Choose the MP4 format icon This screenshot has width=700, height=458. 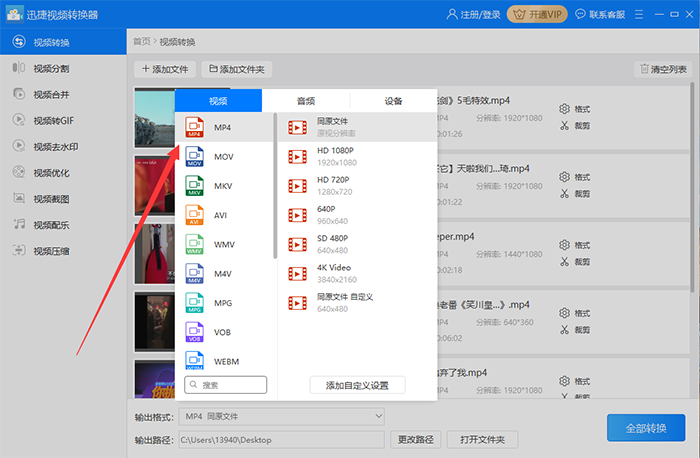pos(195,127)
